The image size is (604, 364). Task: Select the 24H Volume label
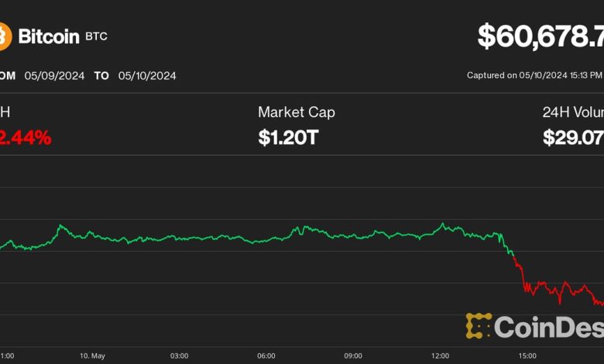point(573,112)
